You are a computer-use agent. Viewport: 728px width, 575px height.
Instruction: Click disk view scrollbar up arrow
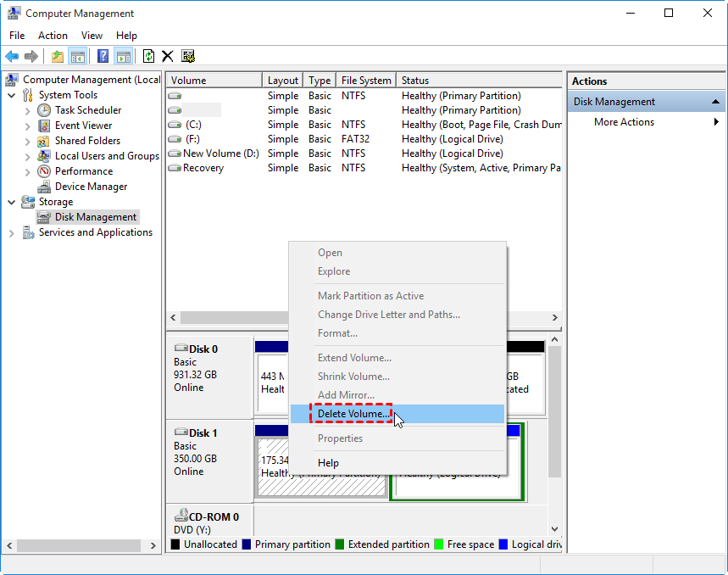click(x=554, y=339)
